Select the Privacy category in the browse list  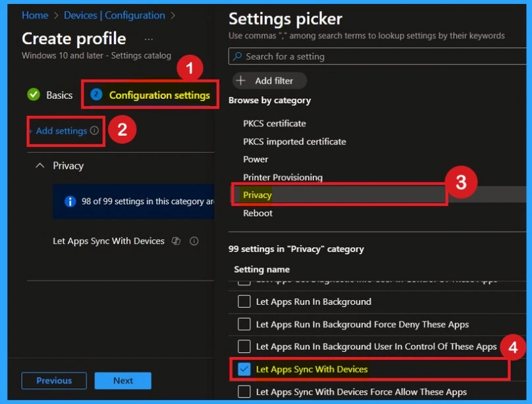[257, 195]
